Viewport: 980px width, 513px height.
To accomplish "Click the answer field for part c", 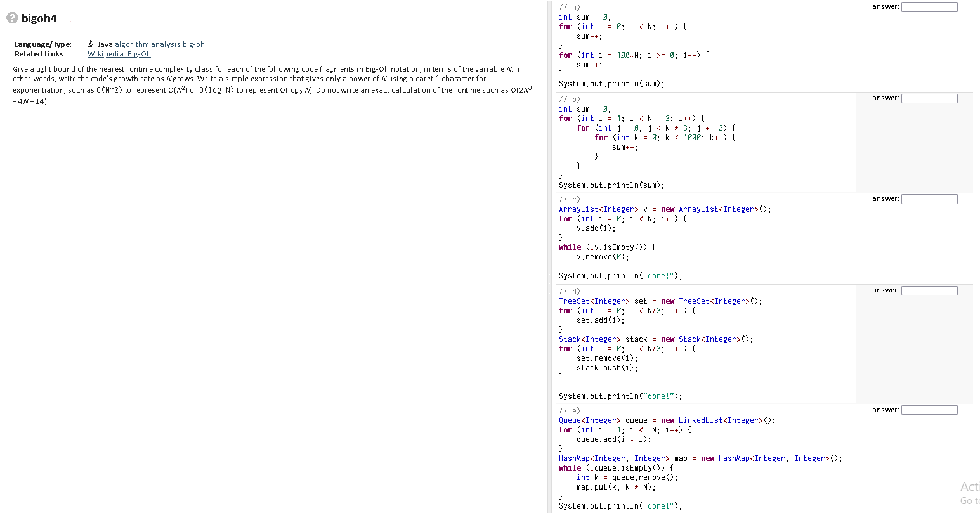I will (929, 198).
